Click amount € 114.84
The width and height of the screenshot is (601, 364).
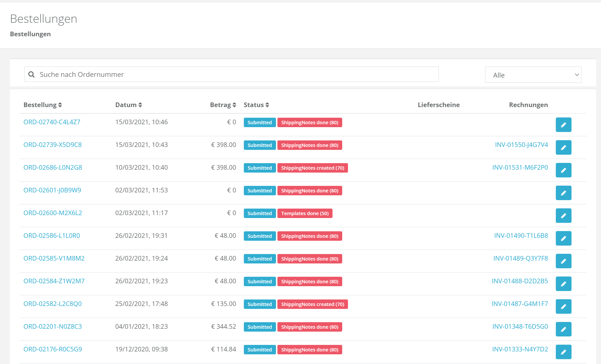(224, 349)
